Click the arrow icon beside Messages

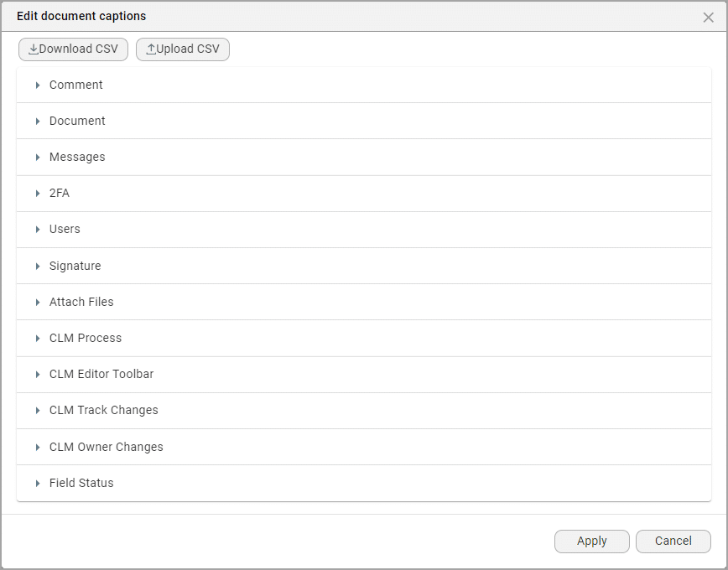(37, 157)
